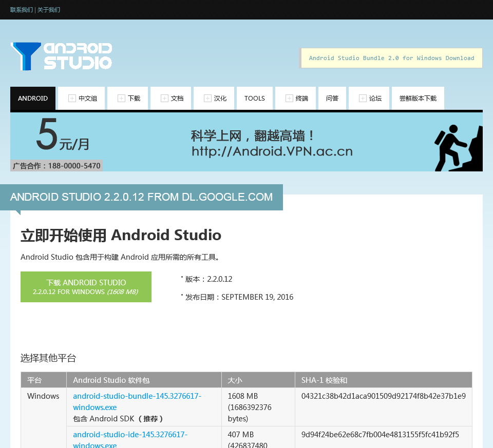Click the SHA-1 value starting 04321c38
The width and height of the screenshot is (493, 448).
click(384, 396)
